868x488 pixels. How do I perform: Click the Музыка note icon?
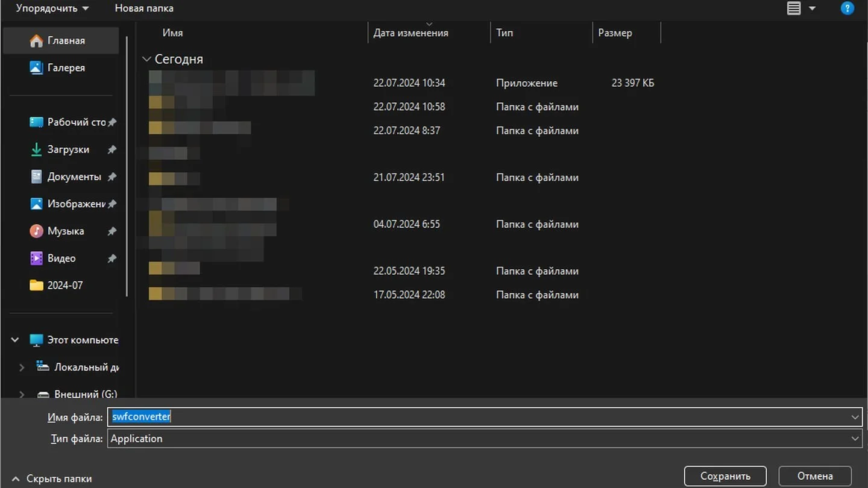[37, 231]
